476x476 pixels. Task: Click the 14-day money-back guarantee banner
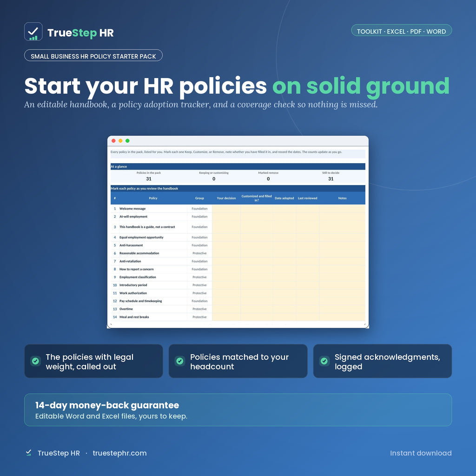point(238,410)
